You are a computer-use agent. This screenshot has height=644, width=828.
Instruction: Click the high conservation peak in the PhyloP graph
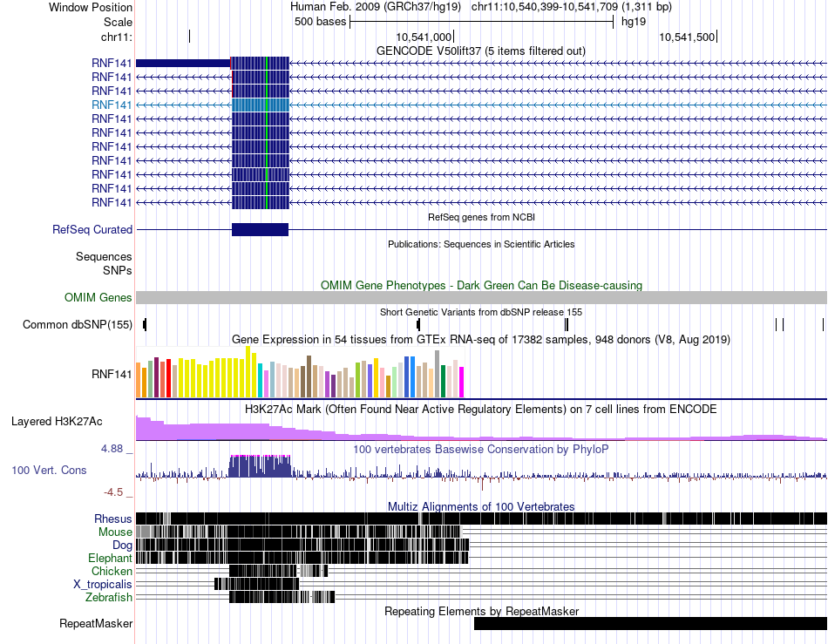[261, 466]
